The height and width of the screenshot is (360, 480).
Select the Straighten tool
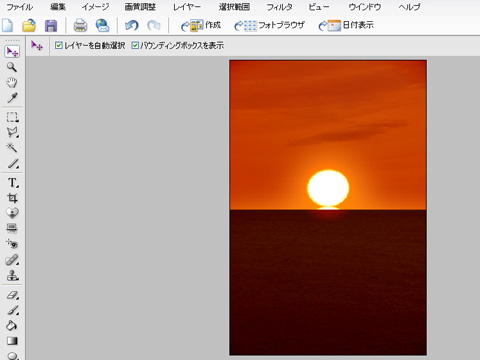pyautogui.click(x=12, y=228)
